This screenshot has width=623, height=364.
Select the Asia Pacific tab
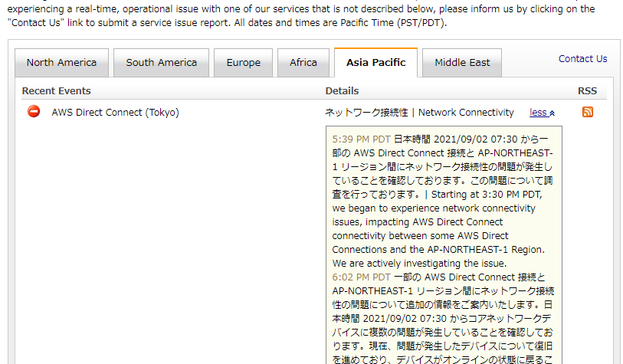coord(375,62)
